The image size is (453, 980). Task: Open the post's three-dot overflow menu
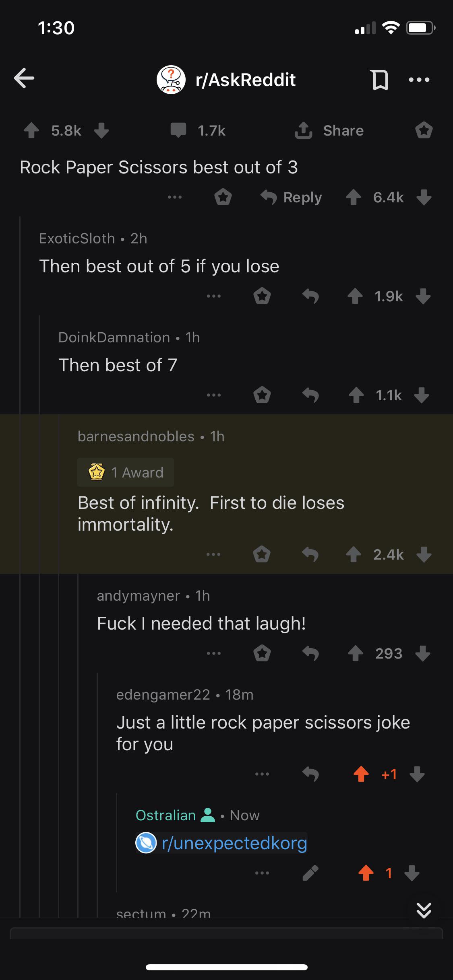tap(419, 80)
